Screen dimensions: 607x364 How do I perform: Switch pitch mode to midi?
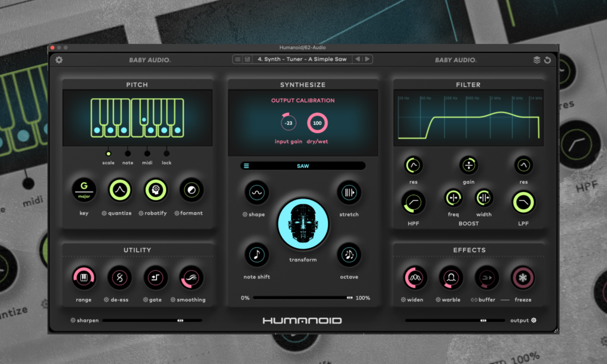tap(147, 153)
